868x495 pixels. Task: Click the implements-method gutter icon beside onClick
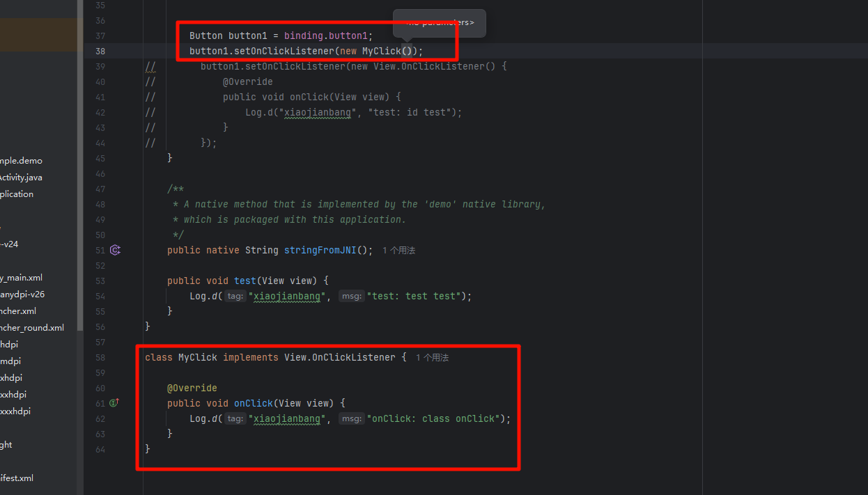115,403
